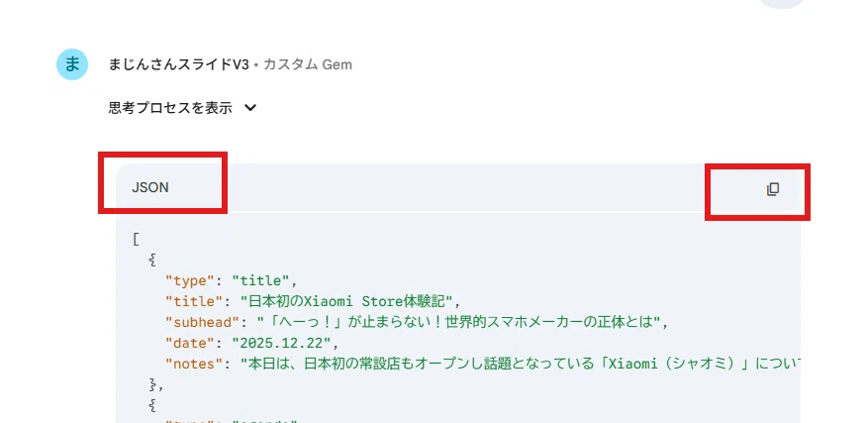The image size is (868, 423).
Task: Open the まじんさんスライドV3 Gem avatar
Action: [72, 64]
